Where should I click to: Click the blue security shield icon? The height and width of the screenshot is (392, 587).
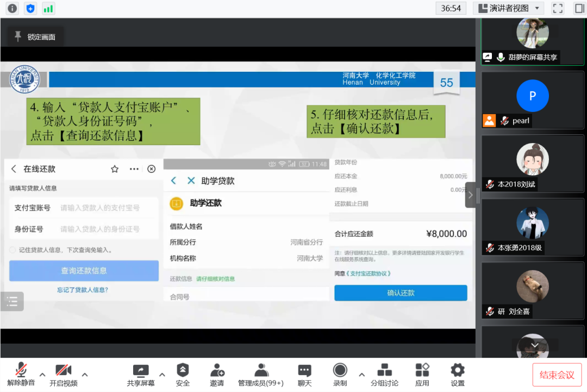(x=30, y=8)
